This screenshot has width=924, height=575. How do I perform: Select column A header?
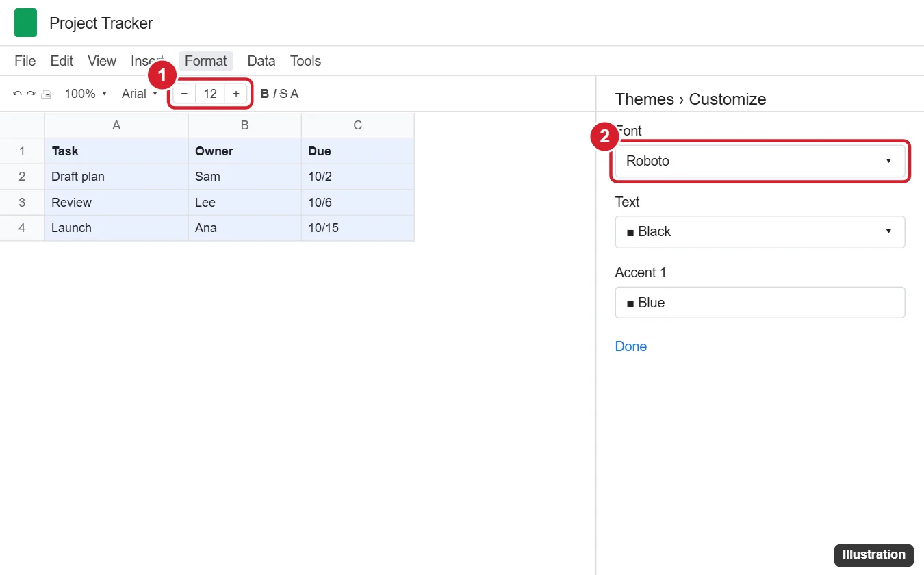(116, 125)
